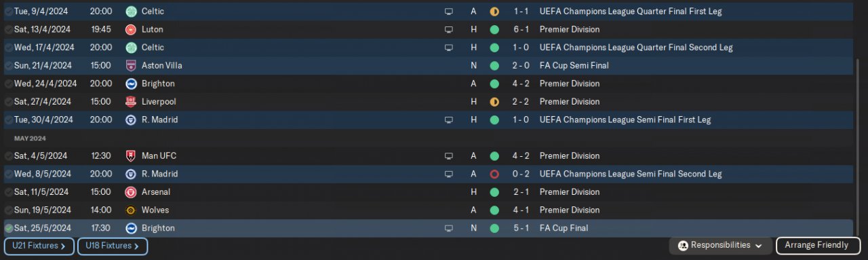The height and width of the screenshot is (260, 868).
Task: Click the Liverpool club badge icon
Action: point(131,102)
